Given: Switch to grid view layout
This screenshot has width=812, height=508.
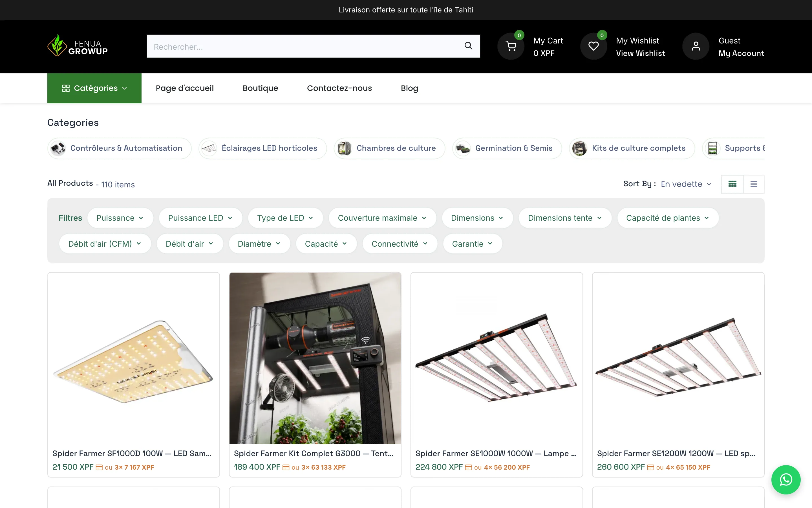Looking at the screenshot, I should coord(732,184).
